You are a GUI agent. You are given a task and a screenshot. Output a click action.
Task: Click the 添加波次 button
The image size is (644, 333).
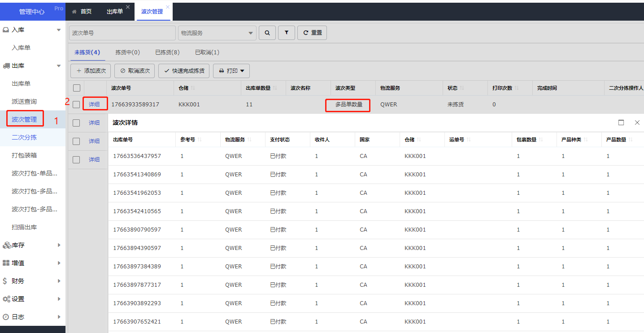coord(91,71)
